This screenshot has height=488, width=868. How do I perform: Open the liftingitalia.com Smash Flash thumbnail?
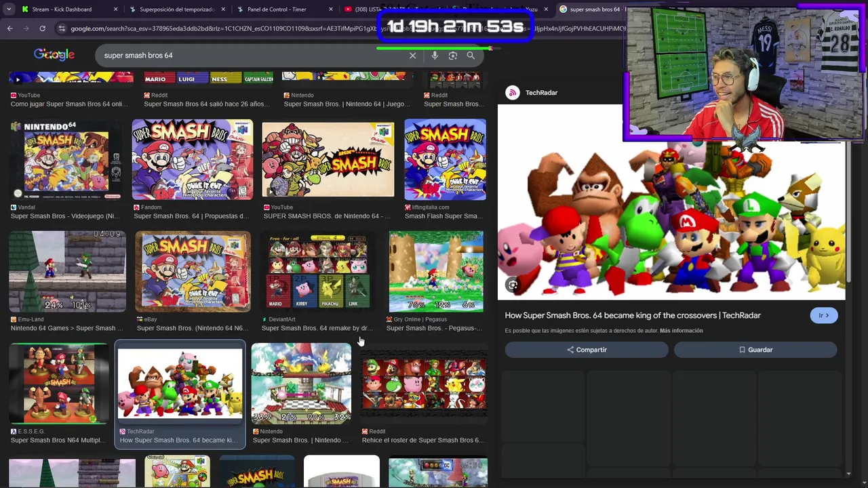(445, 160)
